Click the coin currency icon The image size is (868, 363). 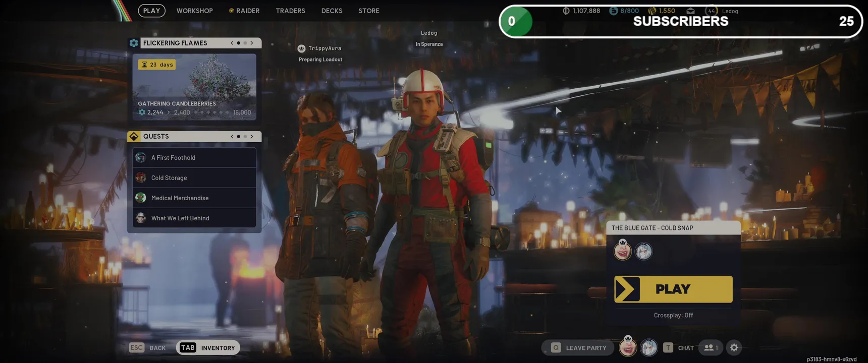(x=566, y=11)
